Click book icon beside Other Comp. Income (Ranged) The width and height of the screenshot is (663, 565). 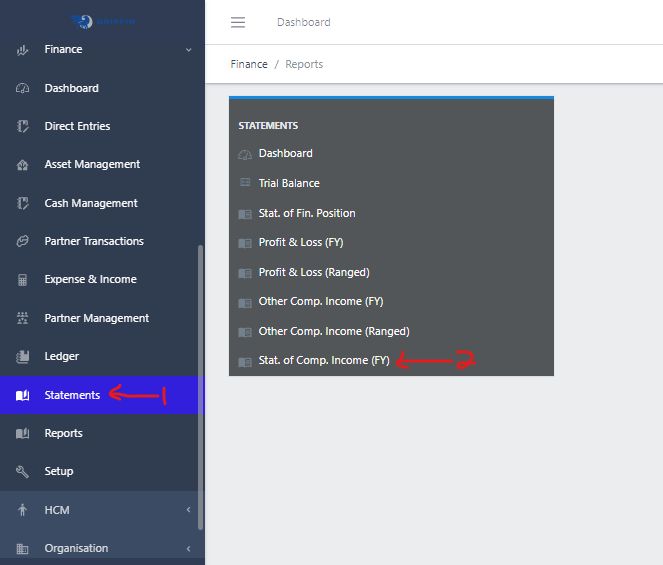tap(245, 332)
